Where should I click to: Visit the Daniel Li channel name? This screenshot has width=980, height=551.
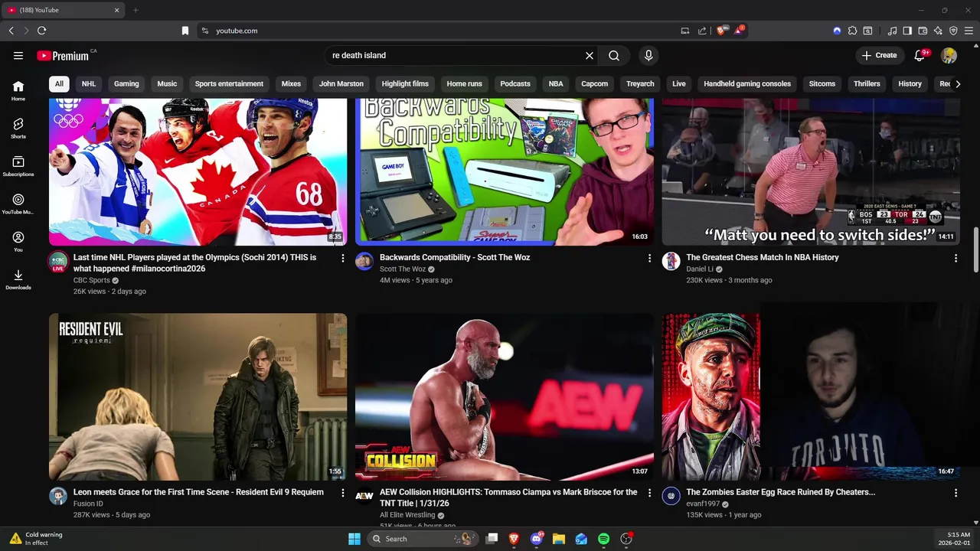point(700,269)
